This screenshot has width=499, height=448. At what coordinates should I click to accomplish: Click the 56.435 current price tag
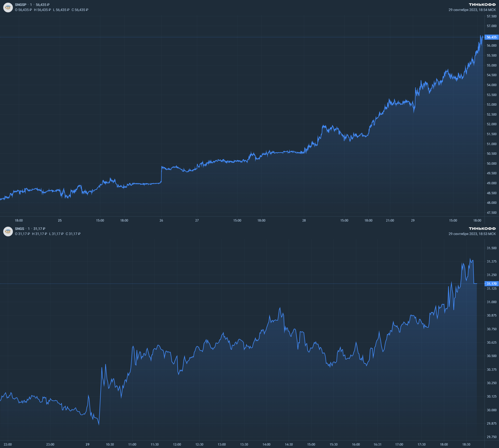coord(491,37)
